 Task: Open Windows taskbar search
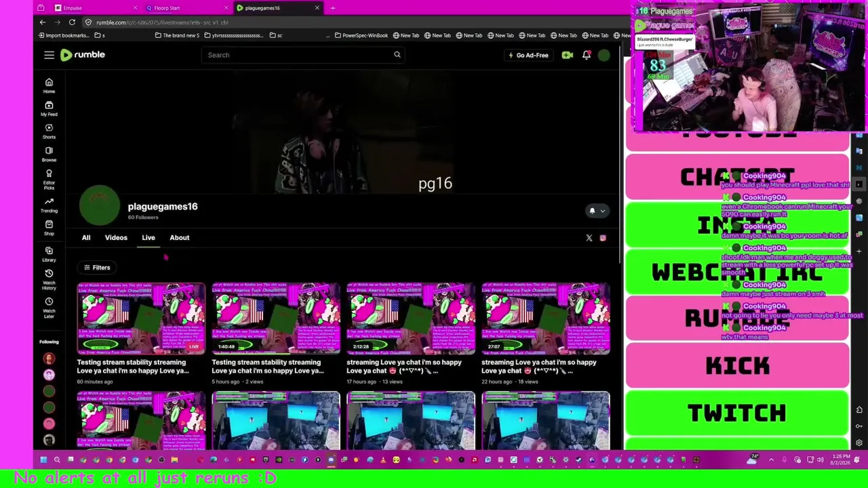(57, 460)
